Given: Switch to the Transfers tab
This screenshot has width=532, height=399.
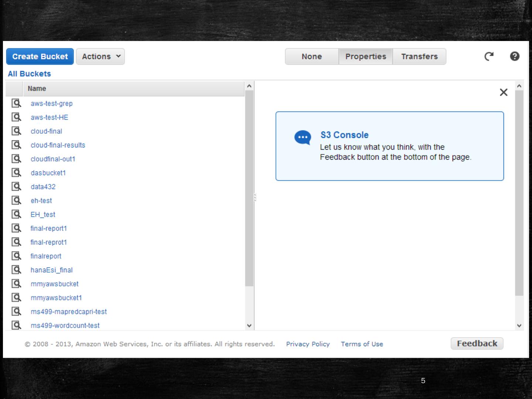Looking at the screenshot, I should (419, 57).
